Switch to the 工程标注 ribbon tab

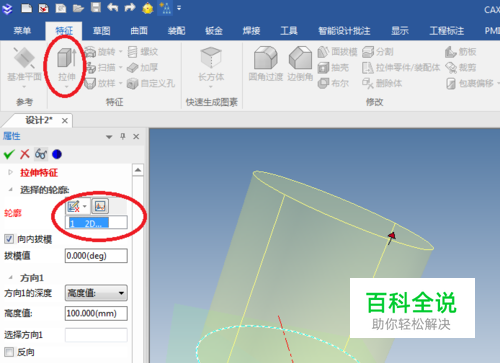point(446,31)
